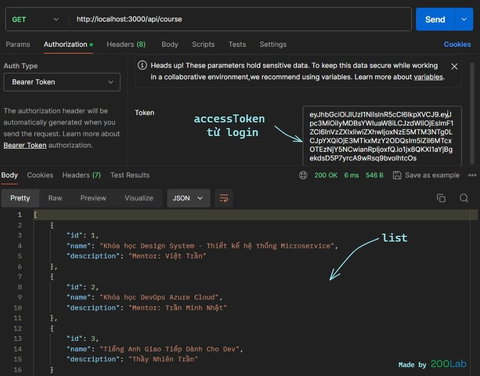The width and height of the screenshot is (480, 376).
Task: Select the Pretty view
Action: coord(20,198)
